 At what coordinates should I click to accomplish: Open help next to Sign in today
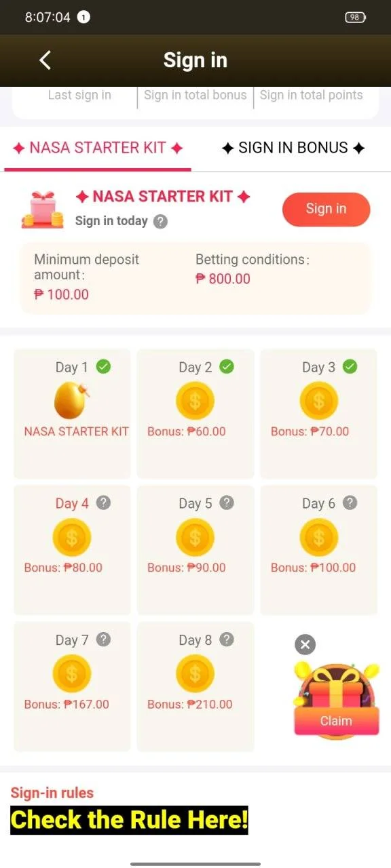(160, 221)
